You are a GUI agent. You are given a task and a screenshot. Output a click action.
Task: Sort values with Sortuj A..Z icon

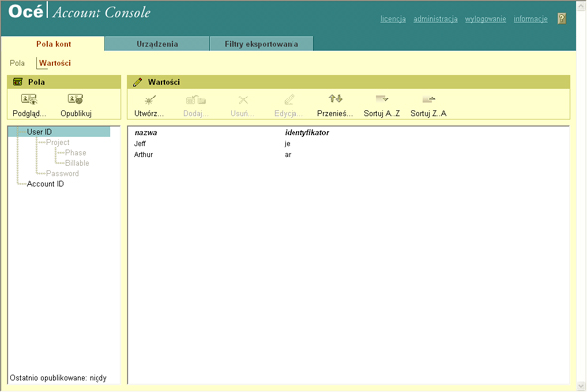coord(382,99)
